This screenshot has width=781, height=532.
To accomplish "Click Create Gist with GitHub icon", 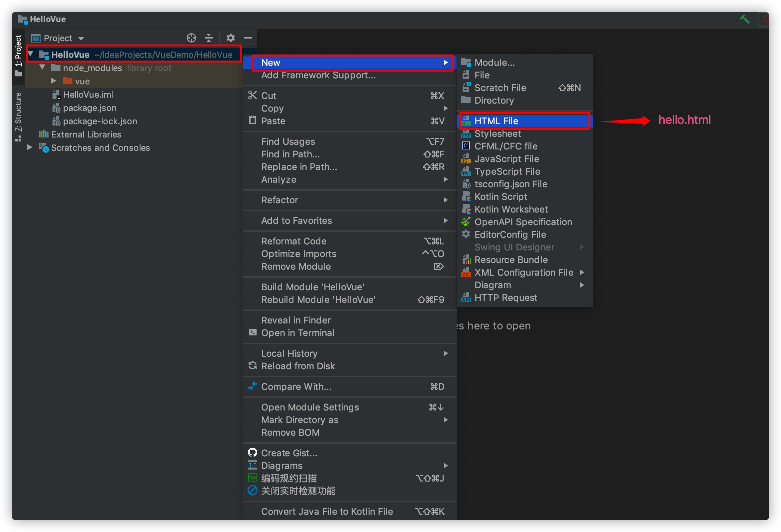I will click(x=289, y=453).
